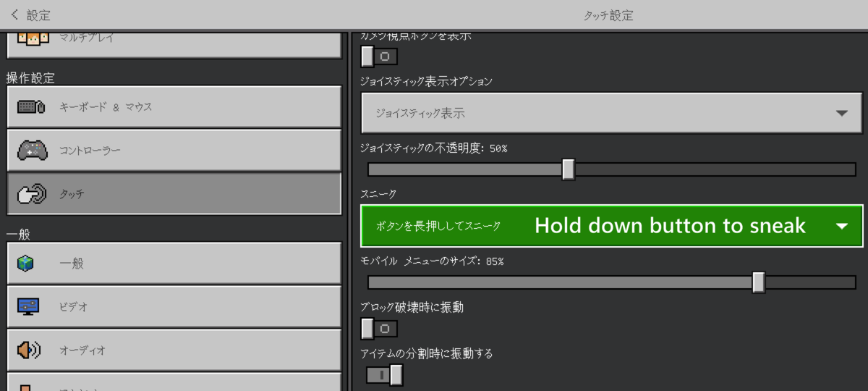Screen dimensions: 868x391
Task: Click the speaker icon for オーディオ
Action: (x=29, y=350)
